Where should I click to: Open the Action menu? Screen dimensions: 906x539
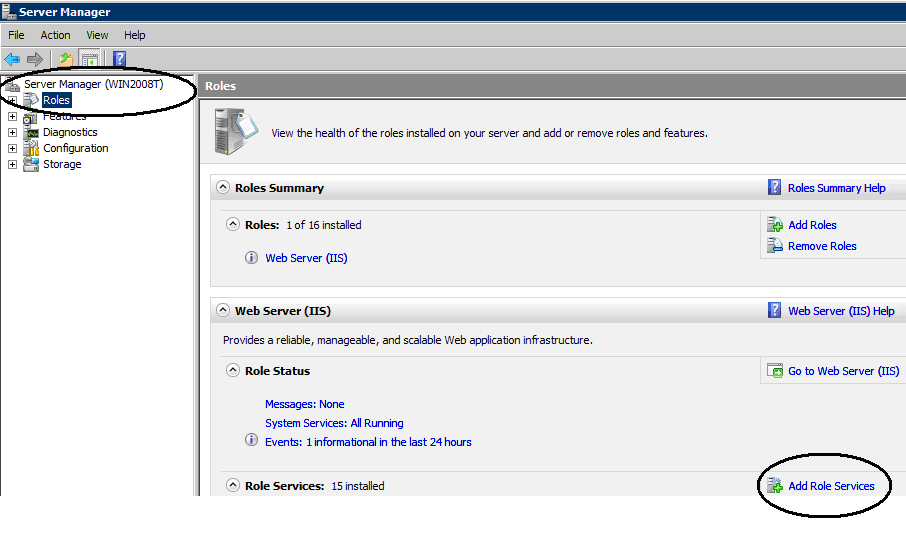(x=55, y=35)
